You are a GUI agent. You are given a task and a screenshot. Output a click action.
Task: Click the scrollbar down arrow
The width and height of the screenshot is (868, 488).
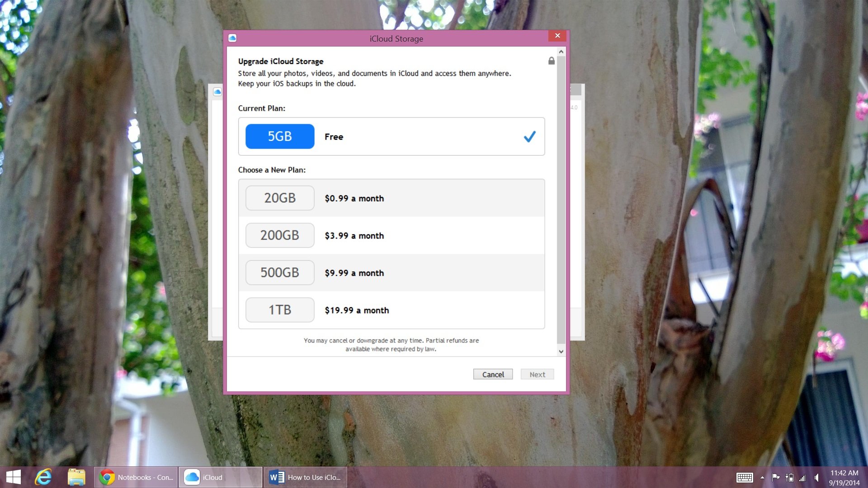pyautogui.click(x=561, y=352)
